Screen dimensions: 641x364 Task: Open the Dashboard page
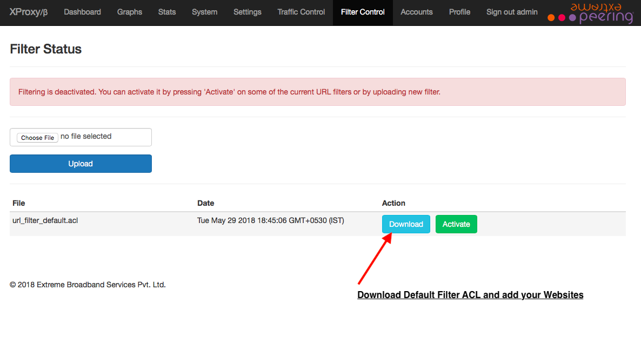82,12
